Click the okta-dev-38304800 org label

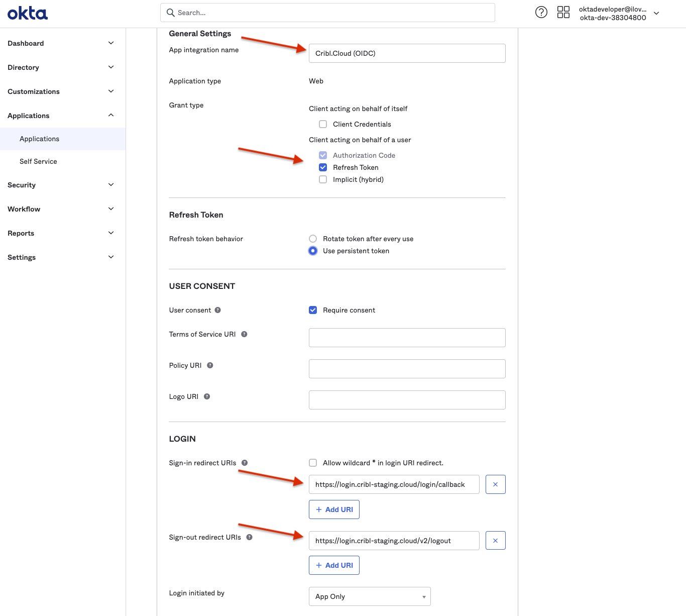(613, 18)
